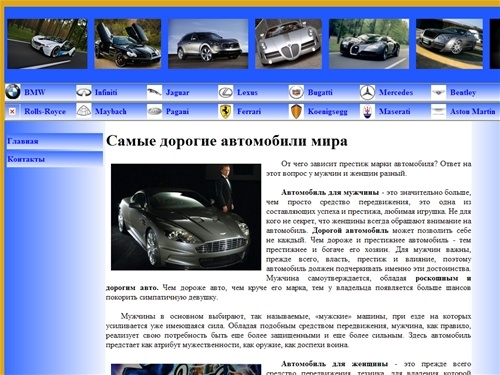Image resolution: width=500 pixels, height=375 pixels.
Task: Go to the Jaguar page
Action: pos(177,92)
